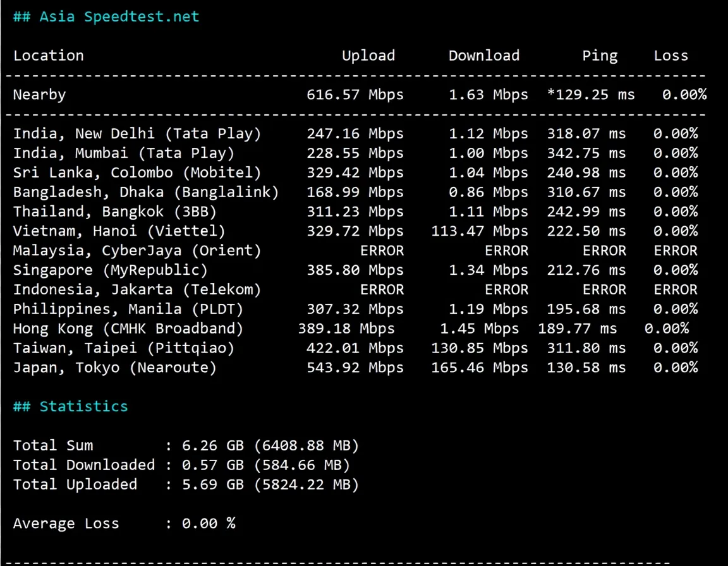The height and width of the screenshot is (566, 728).
Task: Select the Ping column header
Action: (x=600, y=56)
